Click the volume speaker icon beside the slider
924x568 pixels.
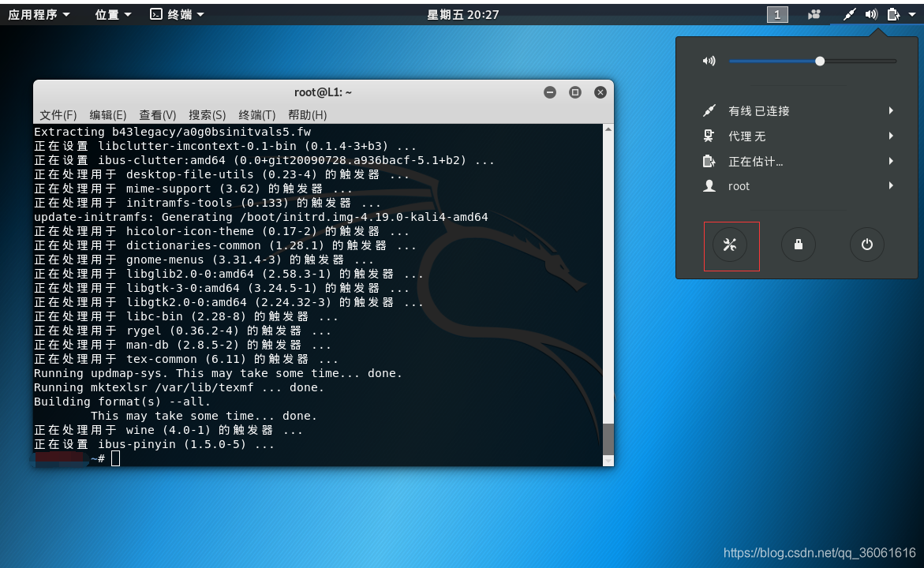pos(709,61)
